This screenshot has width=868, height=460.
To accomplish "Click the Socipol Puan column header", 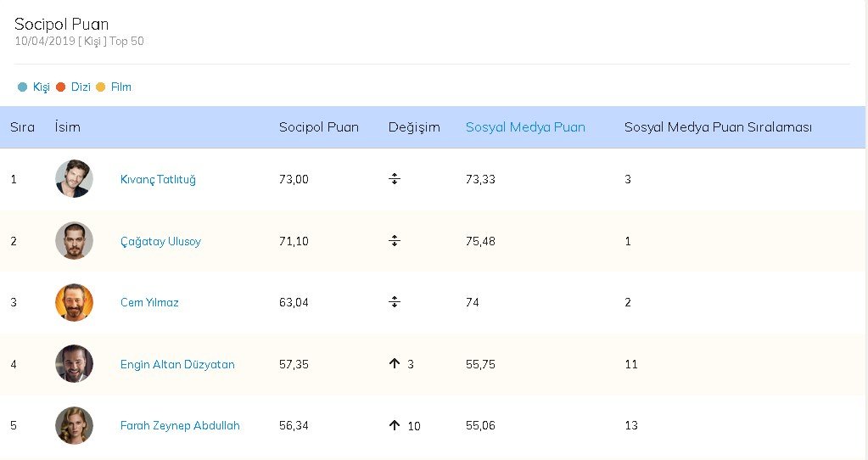I will click(319, 127).
